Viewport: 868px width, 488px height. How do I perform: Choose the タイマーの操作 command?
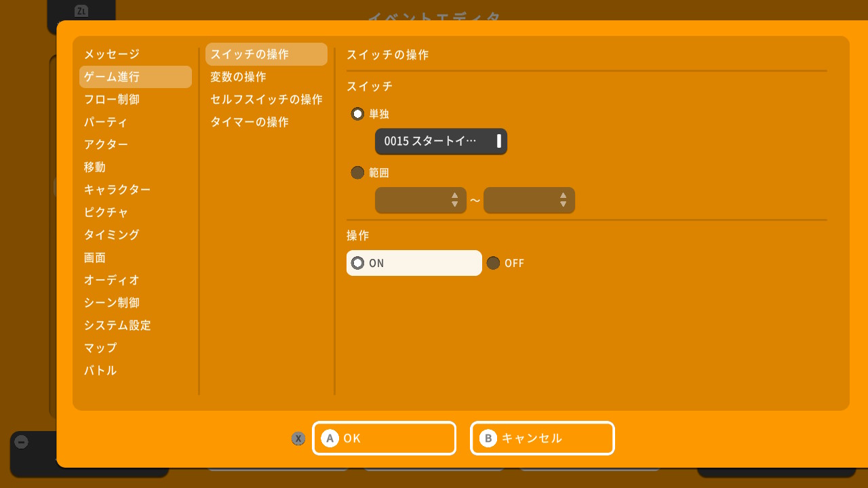(267, 122)
